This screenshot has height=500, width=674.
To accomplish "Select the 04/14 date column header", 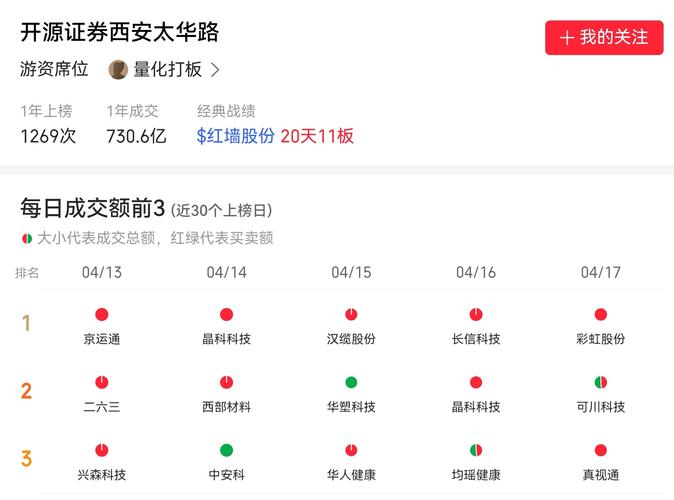I will pyautogui.click(x=227, y=272).
